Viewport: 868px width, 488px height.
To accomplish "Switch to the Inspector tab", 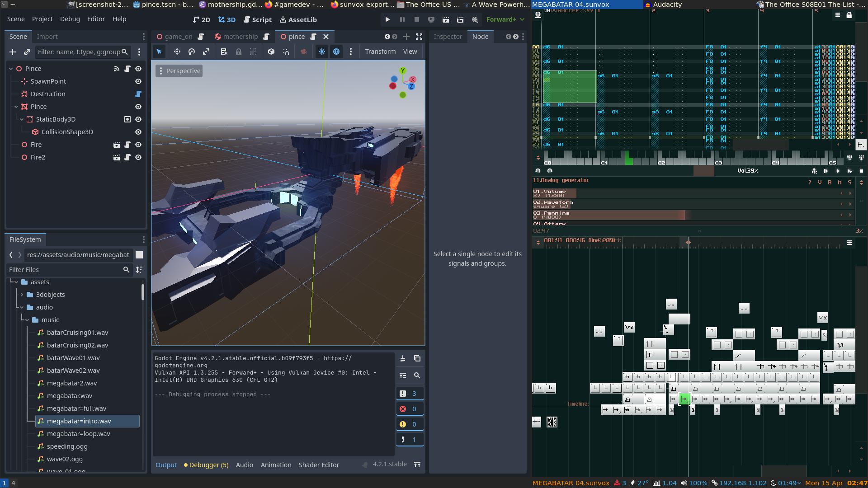I will 448,37.
